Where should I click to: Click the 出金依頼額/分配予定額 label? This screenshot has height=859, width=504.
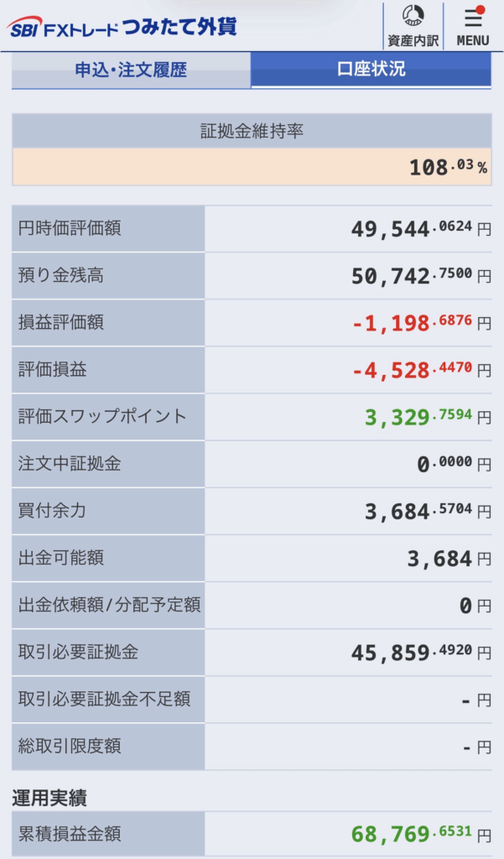tap(109, 605)
